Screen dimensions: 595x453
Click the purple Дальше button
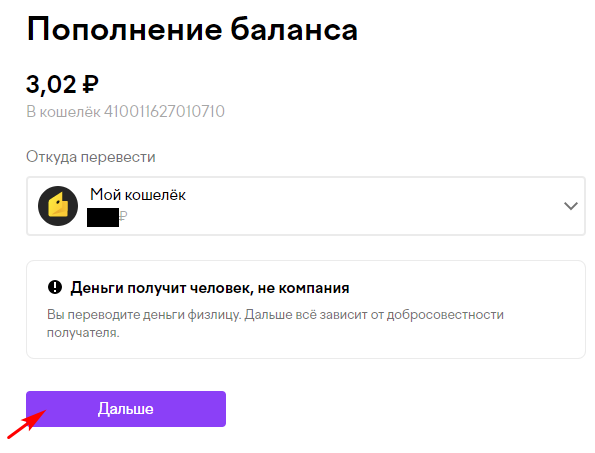pyautogui.click(x=126, y=409)
